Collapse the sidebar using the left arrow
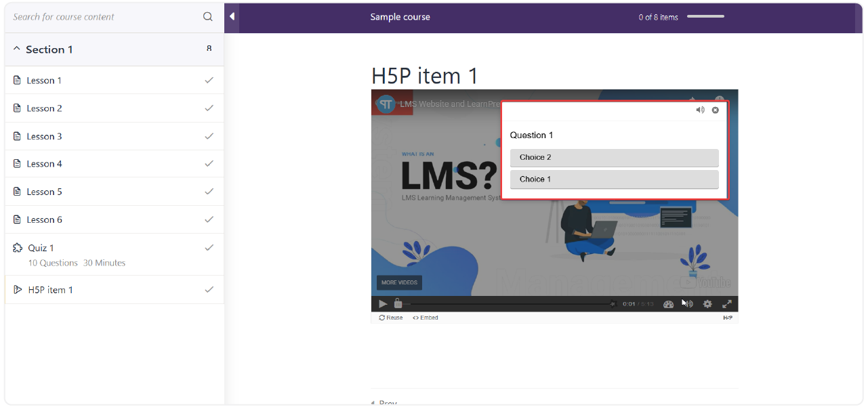Image resolution: width=868 pixels, height=407 pixels. (x=232, y=16)
